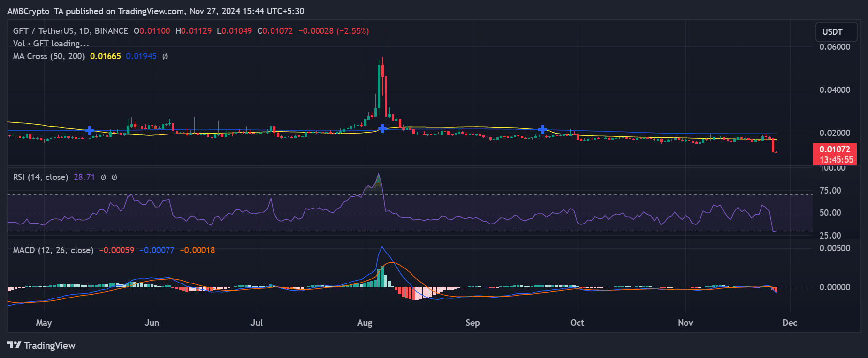This screenshot has height=358, width=868.
Task: Click the open price O0.01100
Action: click(x=152, y=31)
